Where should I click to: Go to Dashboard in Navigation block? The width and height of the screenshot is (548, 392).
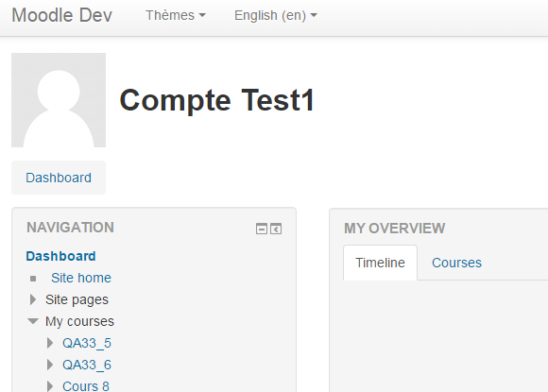(x=60, y=256)
